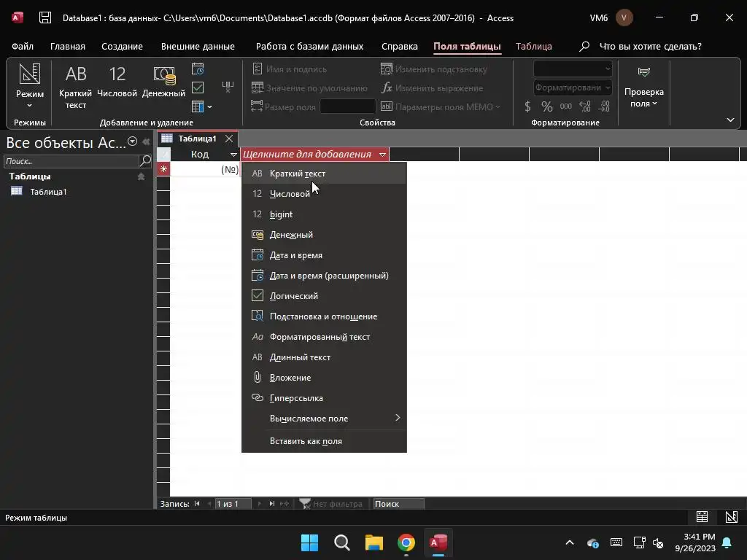
Task: Choose Вложение attachment entry
Action: tap(324, 378)
